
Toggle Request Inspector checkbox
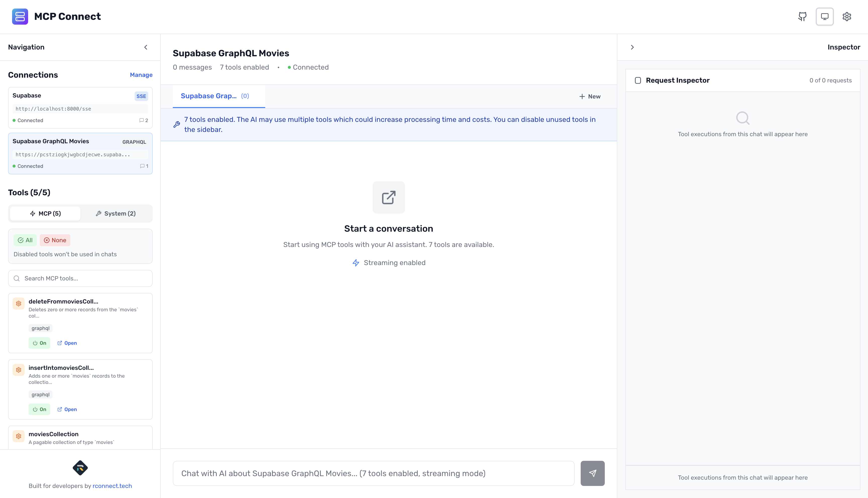click(x=638, y=80)
